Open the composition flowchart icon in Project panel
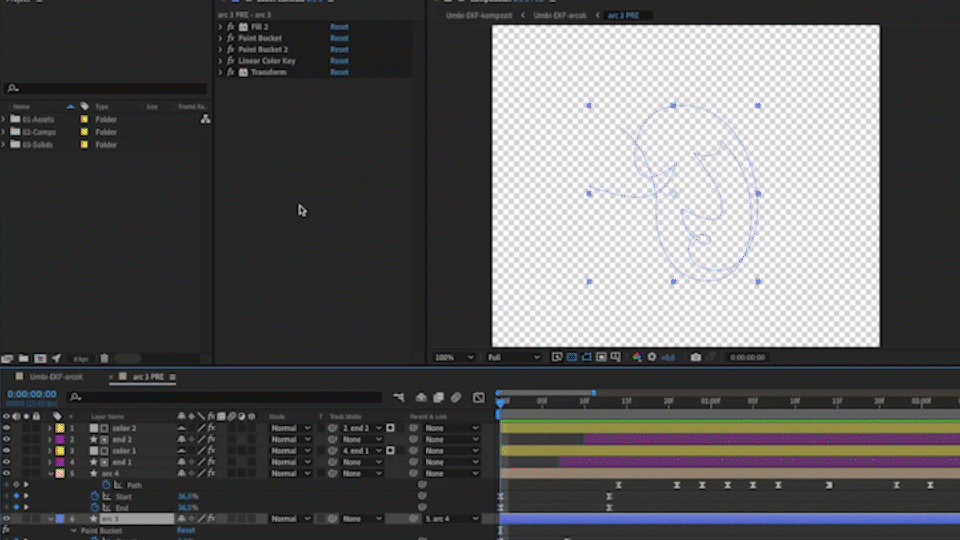 [x=205, y=119]
